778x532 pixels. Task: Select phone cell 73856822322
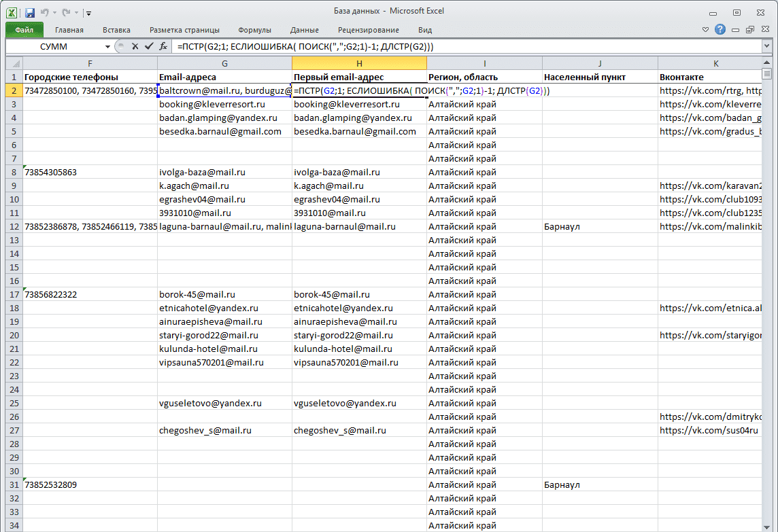point(90,294)
